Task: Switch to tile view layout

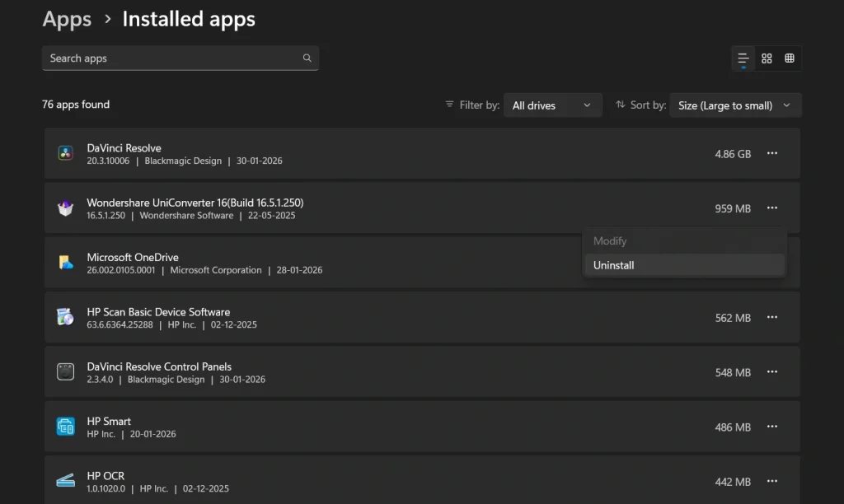Action: pos(767,58)
